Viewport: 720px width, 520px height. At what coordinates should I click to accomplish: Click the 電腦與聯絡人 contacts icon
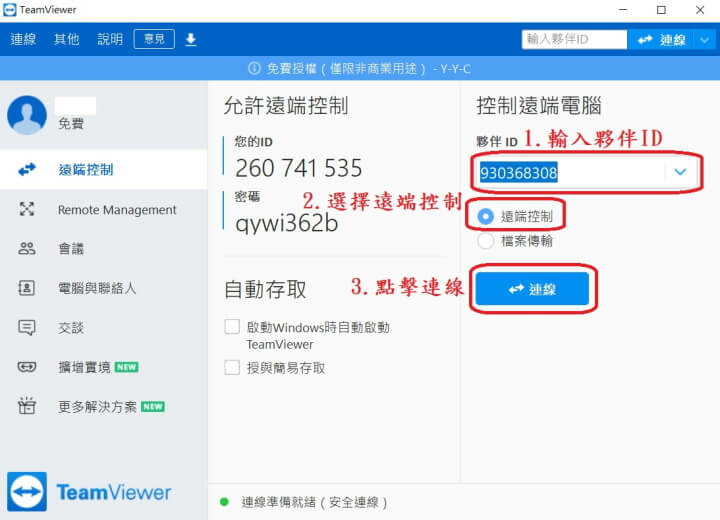point(27,288)
